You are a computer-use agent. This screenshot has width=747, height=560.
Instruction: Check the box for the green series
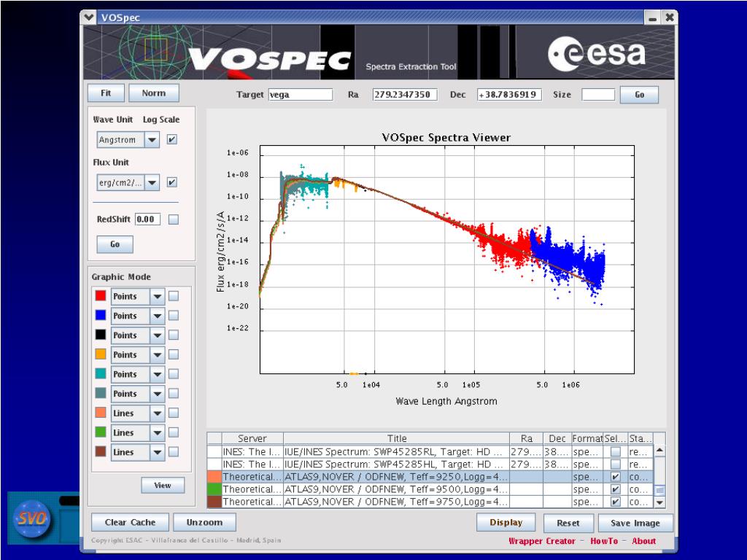[174, 432]
